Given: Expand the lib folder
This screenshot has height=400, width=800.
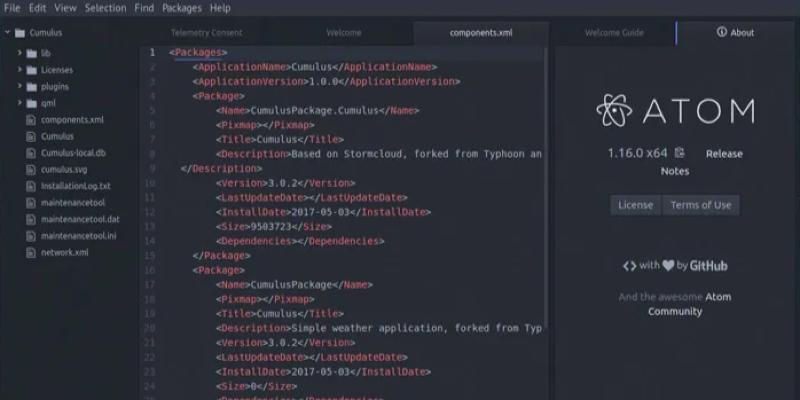Looking at the screenshot, I should (20, 53).
